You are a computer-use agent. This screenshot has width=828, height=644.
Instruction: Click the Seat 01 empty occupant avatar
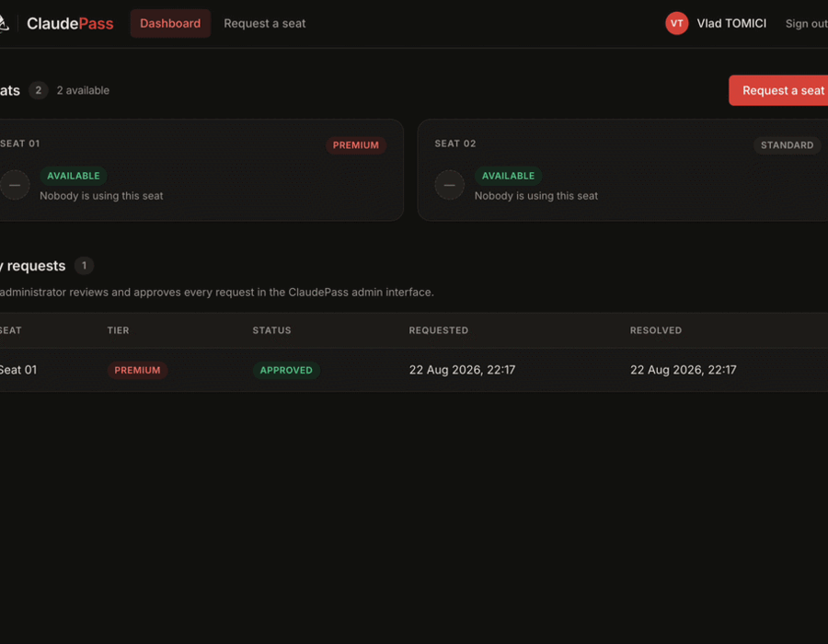[x=15, y=185]
